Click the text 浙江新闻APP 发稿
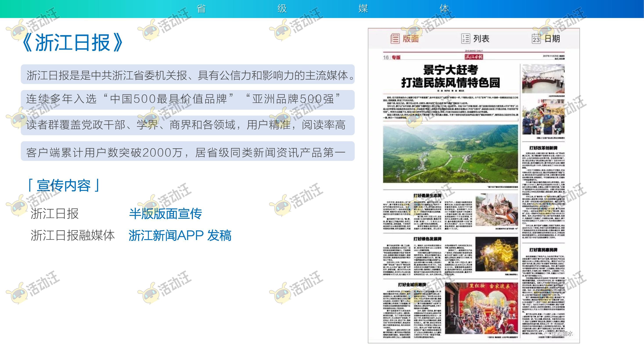Viewport: 644px width, 362px height. (x=180, y=235)
